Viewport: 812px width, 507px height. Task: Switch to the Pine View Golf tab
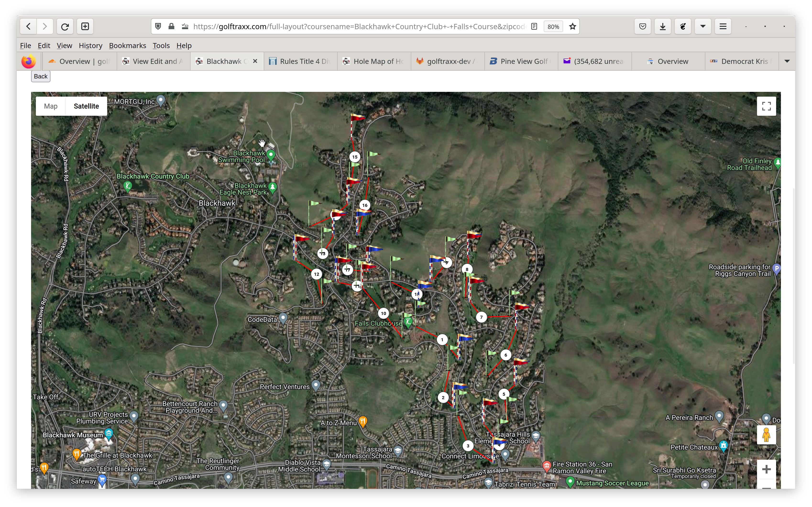pyautogui.click(x=521, y=61)
